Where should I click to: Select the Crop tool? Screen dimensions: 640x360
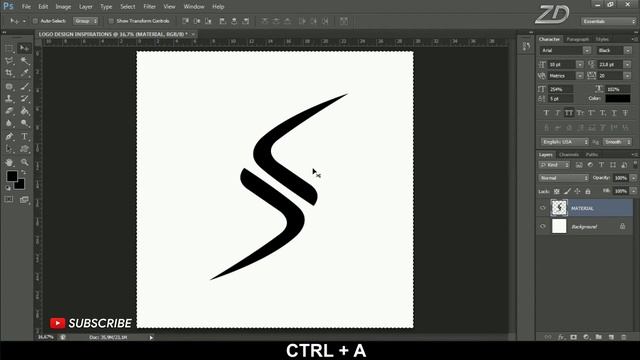coord(9,73)
